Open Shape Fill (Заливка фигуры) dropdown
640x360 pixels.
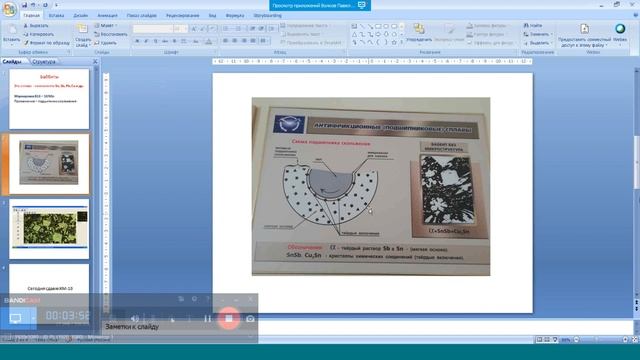coord(489,26)
